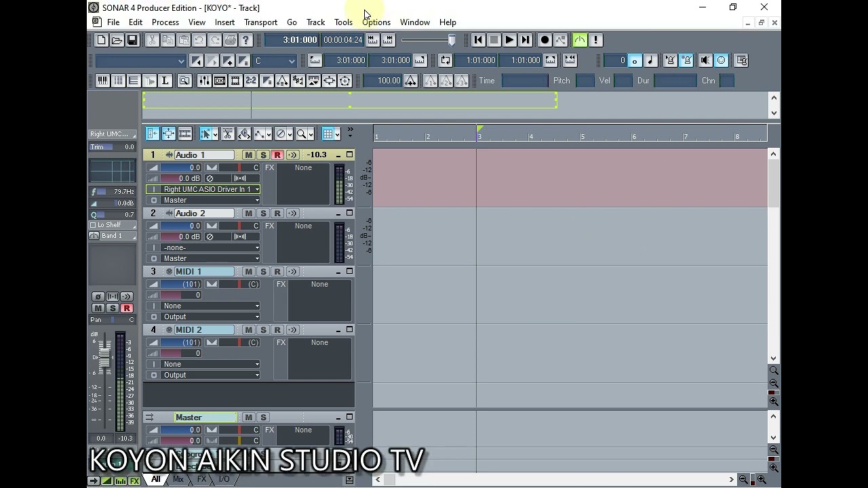Mute the Audio 1 track
Screen dimensions: 868x488
[248, 155]
